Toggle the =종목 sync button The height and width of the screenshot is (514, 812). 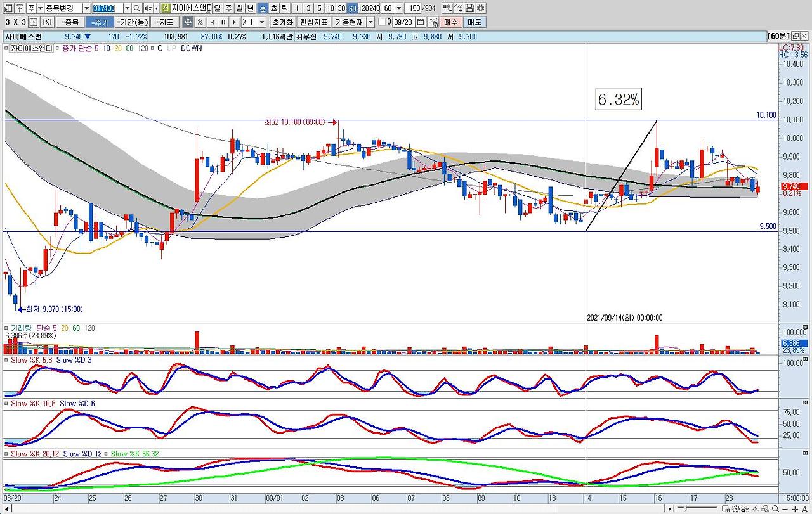pos(69,22)
